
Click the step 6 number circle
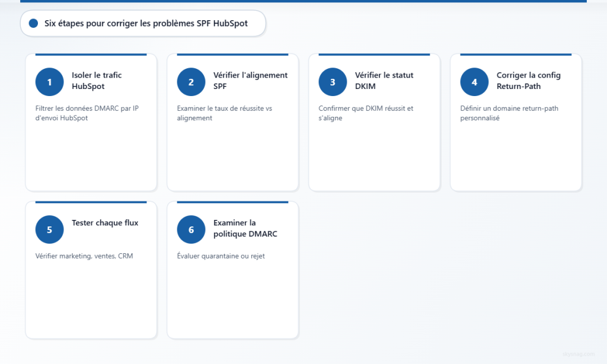(x=191, y=229)
